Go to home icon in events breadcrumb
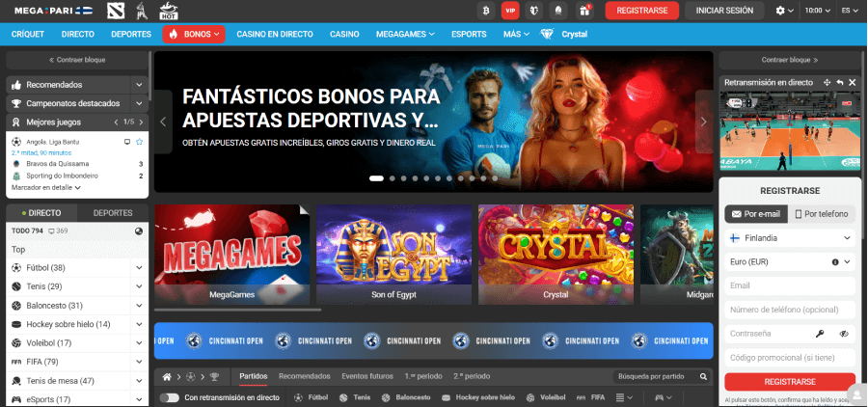868x407 pixels. (167, 376)
